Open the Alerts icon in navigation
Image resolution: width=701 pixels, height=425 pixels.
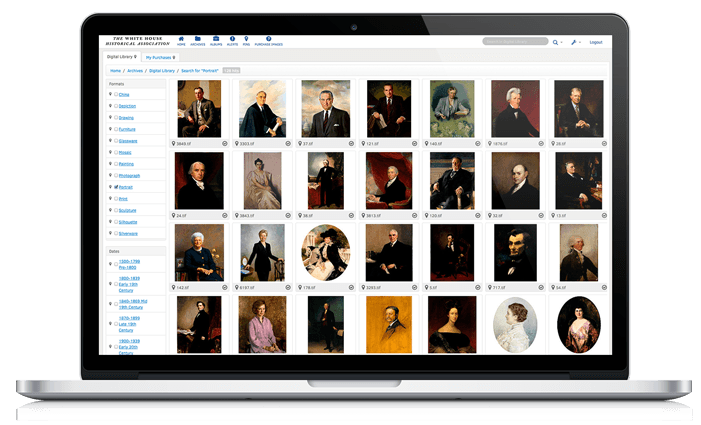[x=233, y=40]
